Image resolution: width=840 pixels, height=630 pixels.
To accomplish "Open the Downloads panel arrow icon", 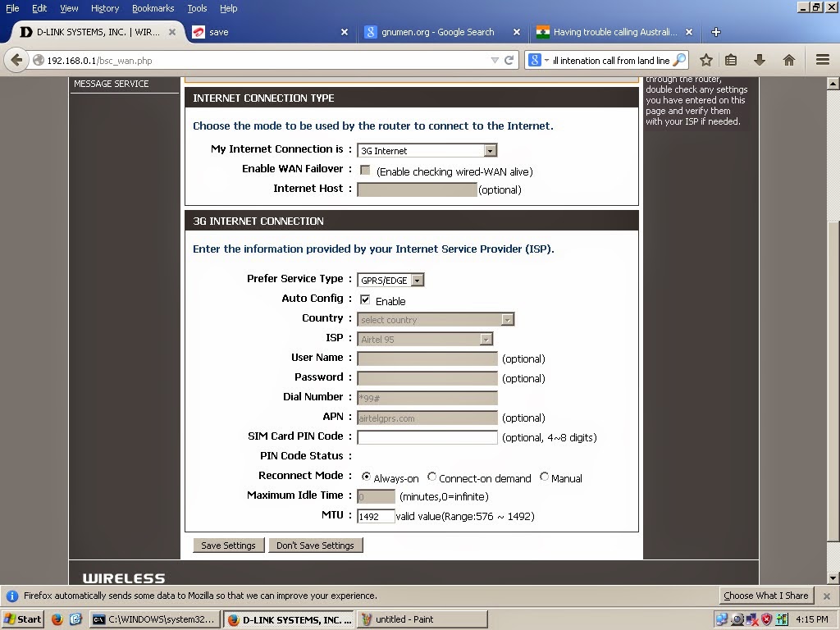I will point(760,59).
